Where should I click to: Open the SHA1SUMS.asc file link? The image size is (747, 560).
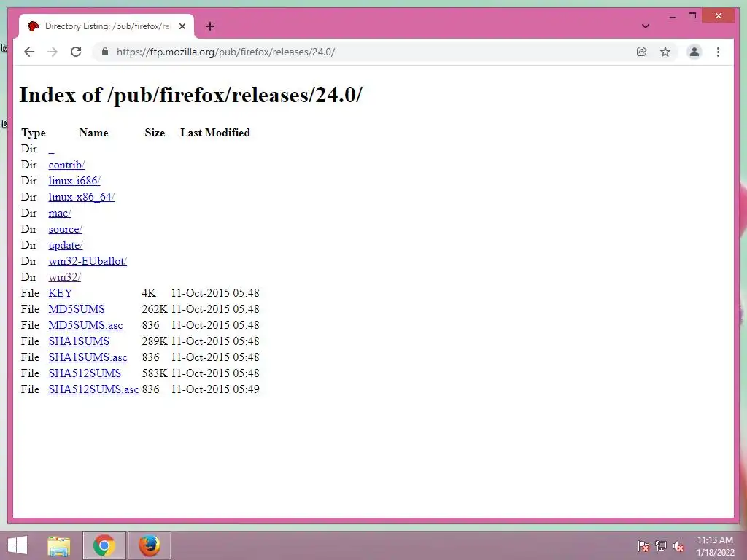pyautogui.click(x=88, y=357)
